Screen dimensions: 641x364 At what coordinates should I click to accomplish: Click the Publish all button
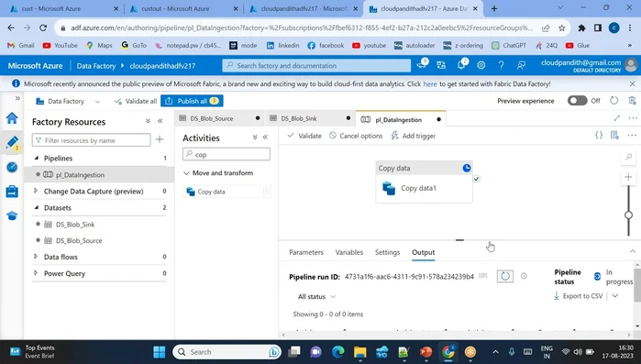click(x=192, y=101)
